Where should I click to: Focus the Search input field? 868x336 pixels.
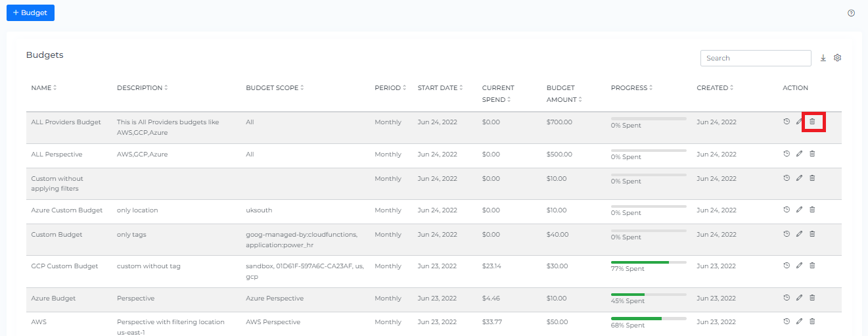pos(756,59)
